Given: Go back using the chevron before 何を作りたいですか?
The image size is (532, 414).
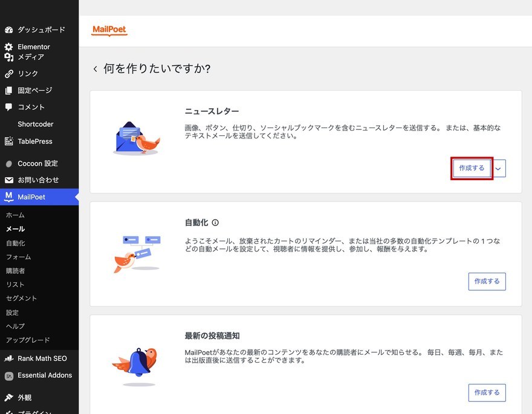Looking at the screenshot, I should 96,69.
